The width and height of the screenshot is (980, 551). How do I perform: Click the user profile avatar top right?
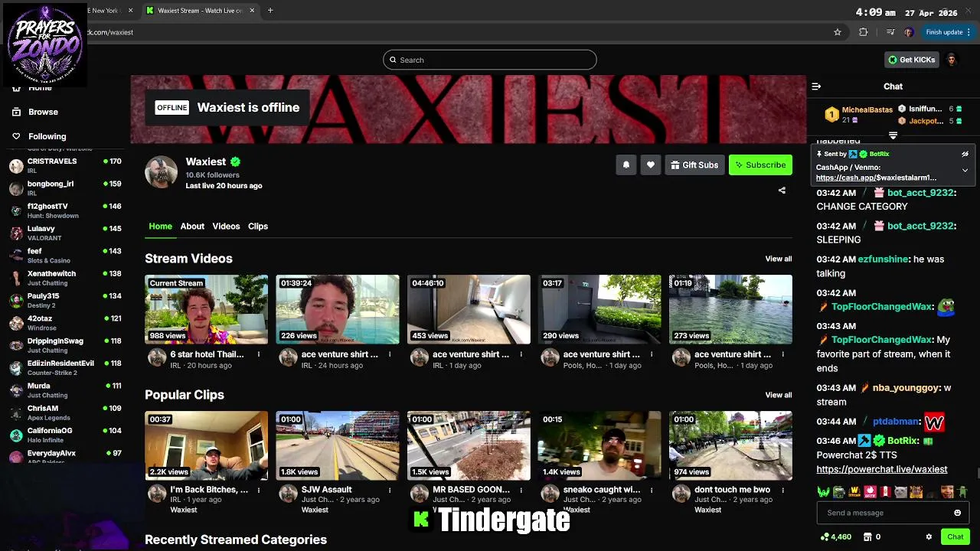(952, 60)
